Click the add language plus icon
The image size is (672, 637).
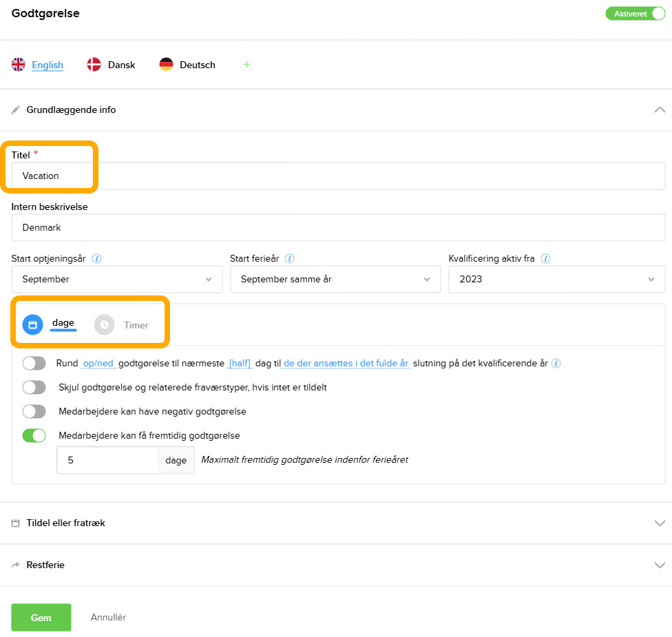(246, 65)
